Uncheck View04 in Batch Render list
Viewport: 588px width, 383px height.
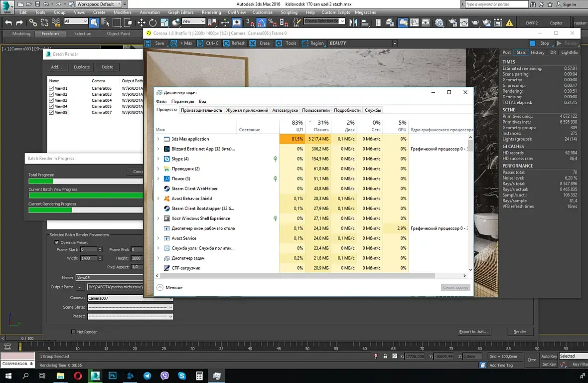[51, 106]
